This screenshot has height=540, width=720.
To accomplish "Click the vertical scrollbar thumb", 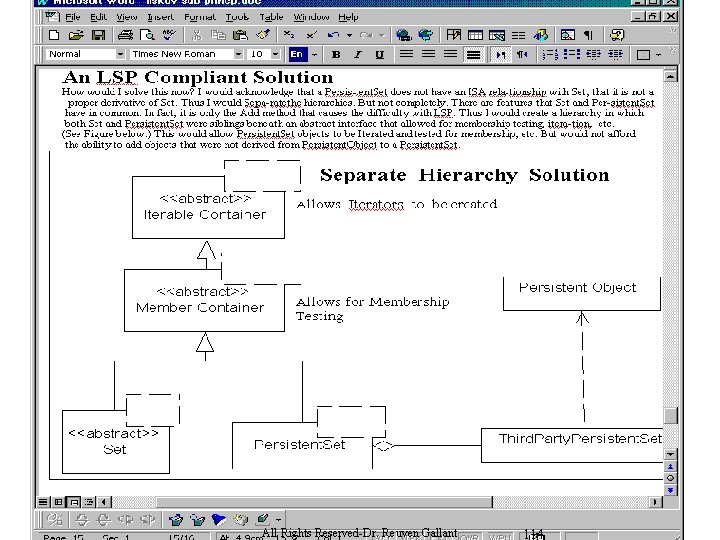I will click(670, 416).
